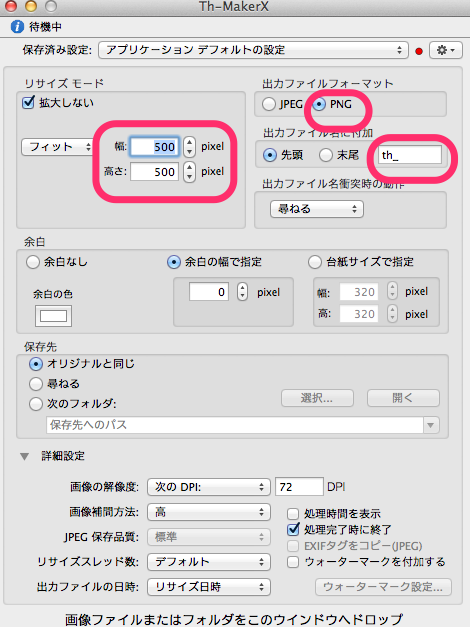Open the 保存済み設定 preset dropdown
This screenshot has height=627, width=470.
pos(253,50)
